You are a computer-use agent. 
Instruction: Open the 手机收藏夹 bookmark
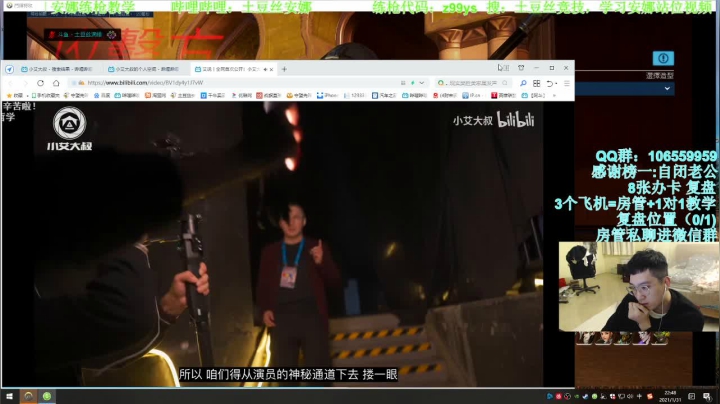[x=45, y=95]
